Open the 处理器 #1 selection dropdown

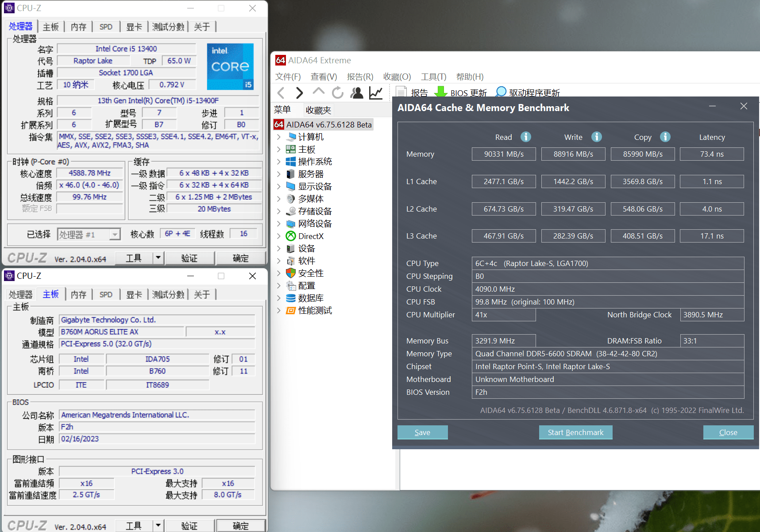pos(115,234)
